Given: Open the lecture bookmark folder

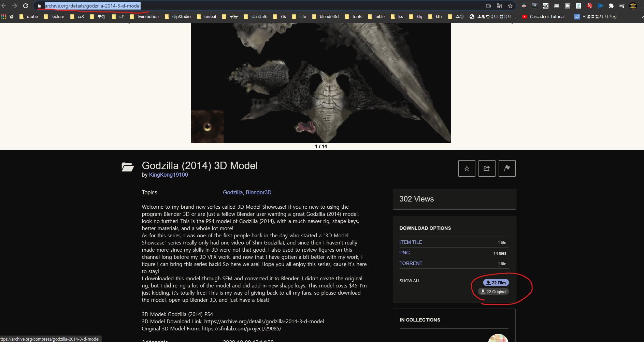Looking at the screenshot, I should (x=54, y=16).
